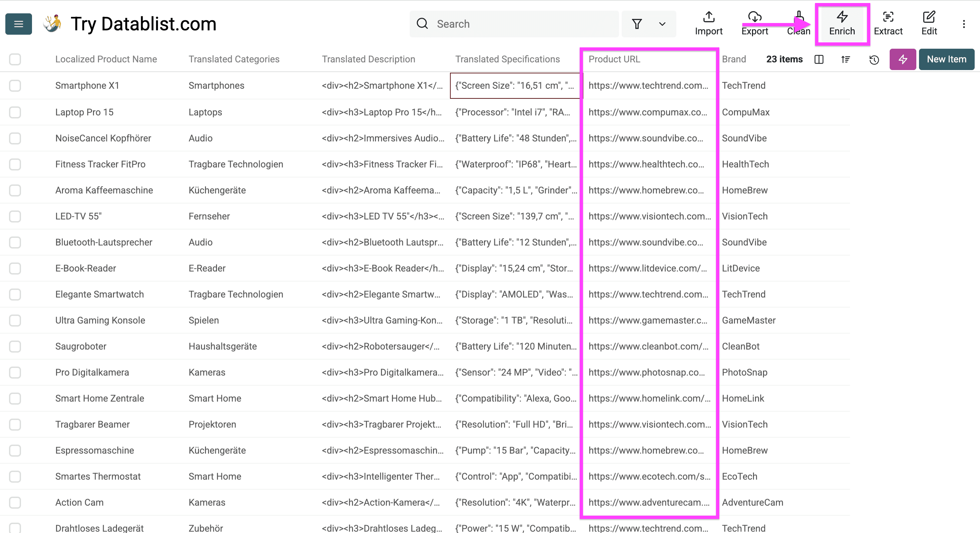The width and height of the screenshot is (980, 533).
Task: Check the select-all checkbox in header
Action: [15, 59]
